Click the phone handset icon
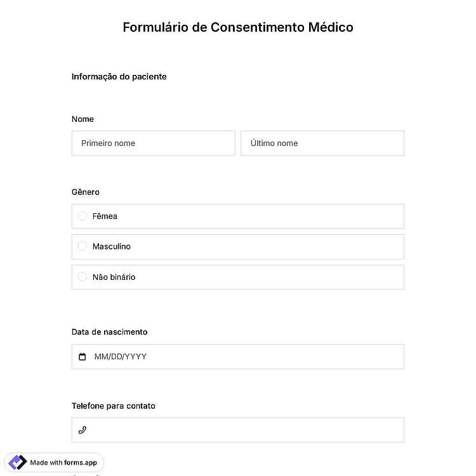The image size is (476, 476). coord(83,430)
